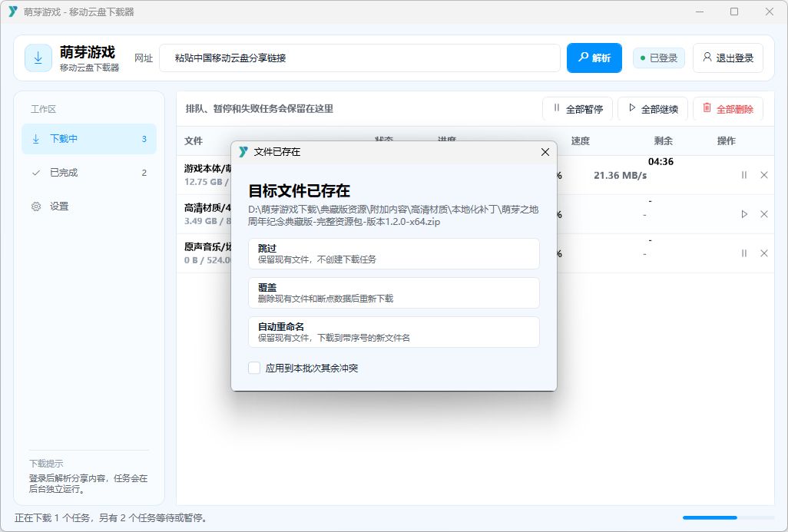Viewport: 788px width, 532px height.
Task: Click the existing file path text in dialog
Action: tap(393, 216)
